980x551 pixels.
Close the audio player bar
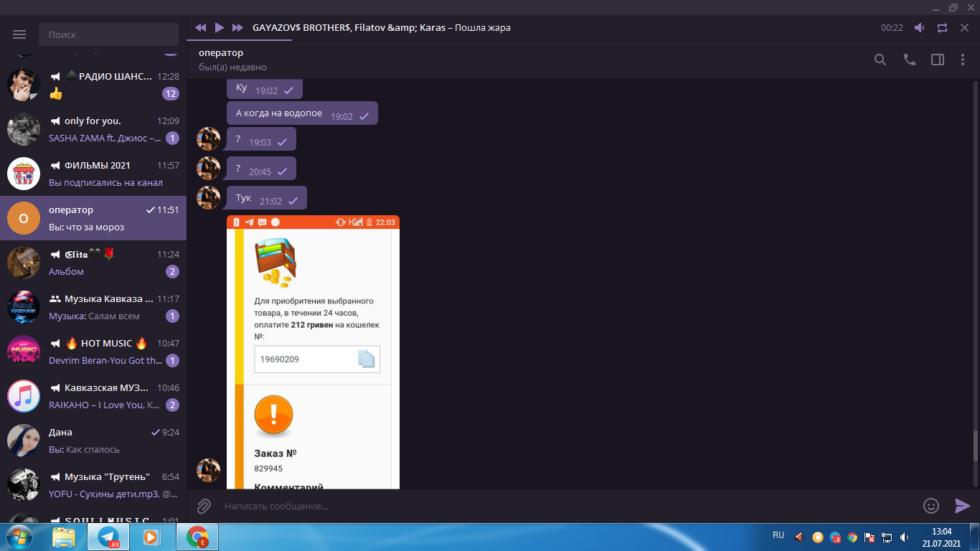(964, 28)
